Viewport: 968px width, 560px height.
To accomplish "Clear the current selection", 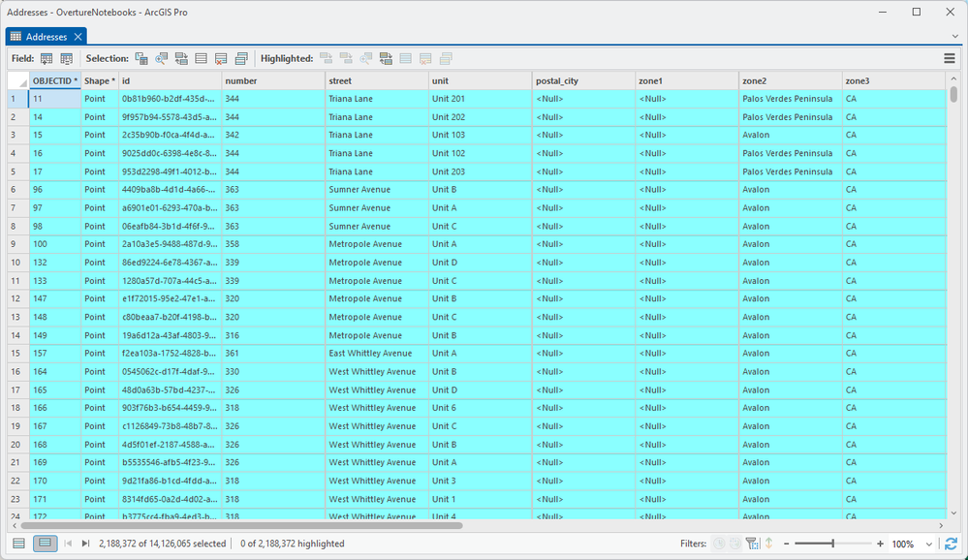I will coord(200,58).
